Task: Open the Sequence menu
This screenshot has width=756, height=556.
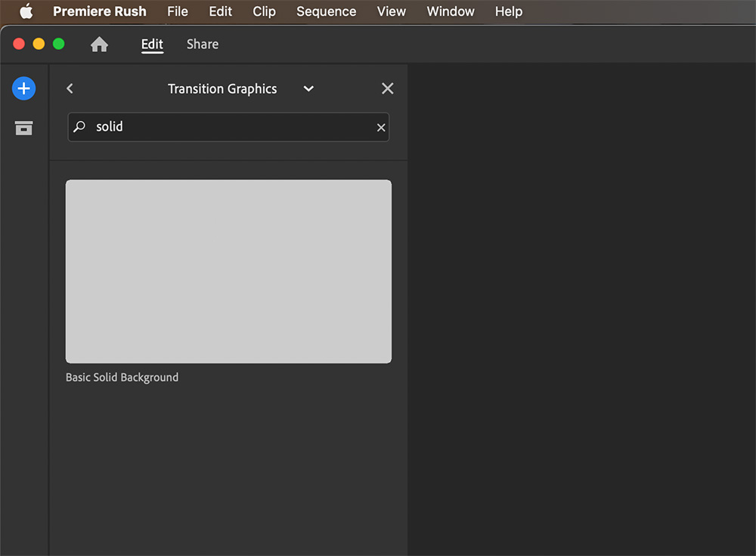Action: coord(326,11)
